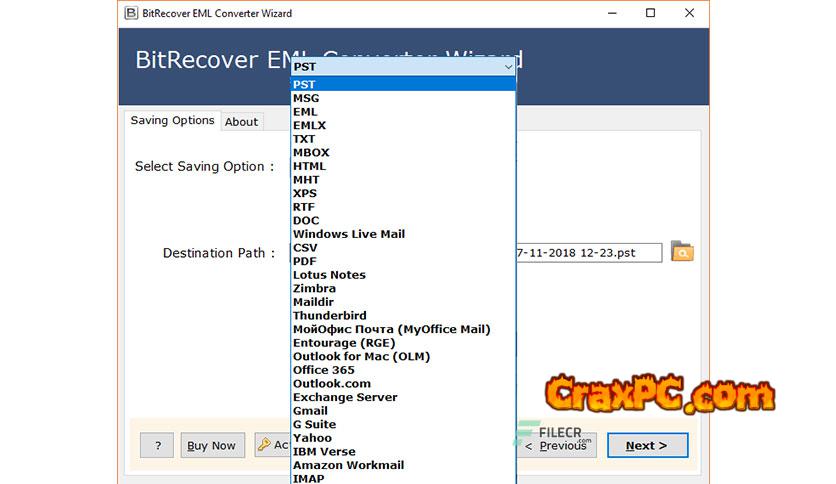Click the folder browse icon for destination
The image size is (836, 484).
[682, 252]
